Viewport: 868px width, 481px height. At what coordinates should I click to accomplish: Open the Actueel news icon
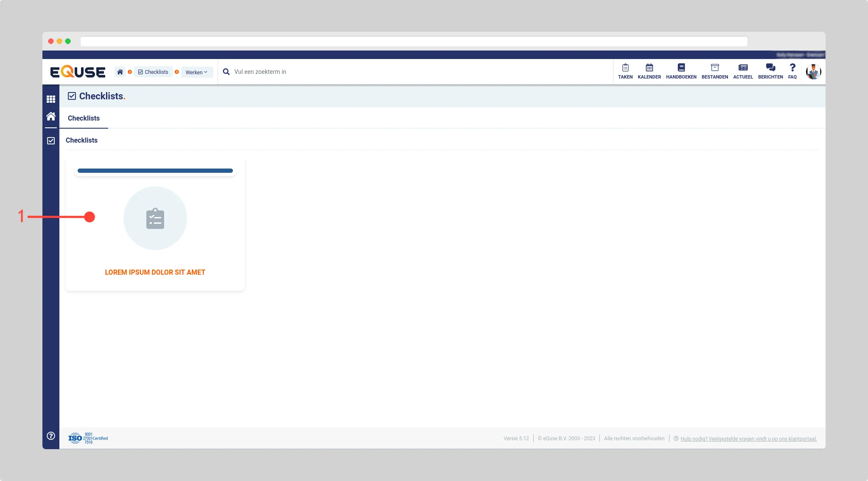point(743,71)
